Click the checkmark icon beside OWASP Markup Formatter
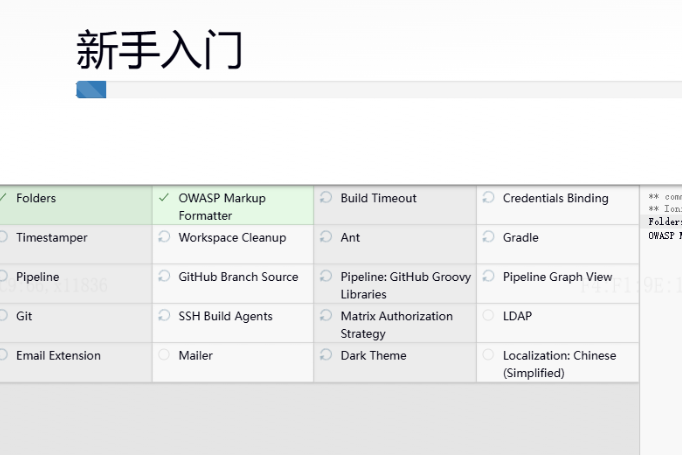 click(x=164, y=198)
